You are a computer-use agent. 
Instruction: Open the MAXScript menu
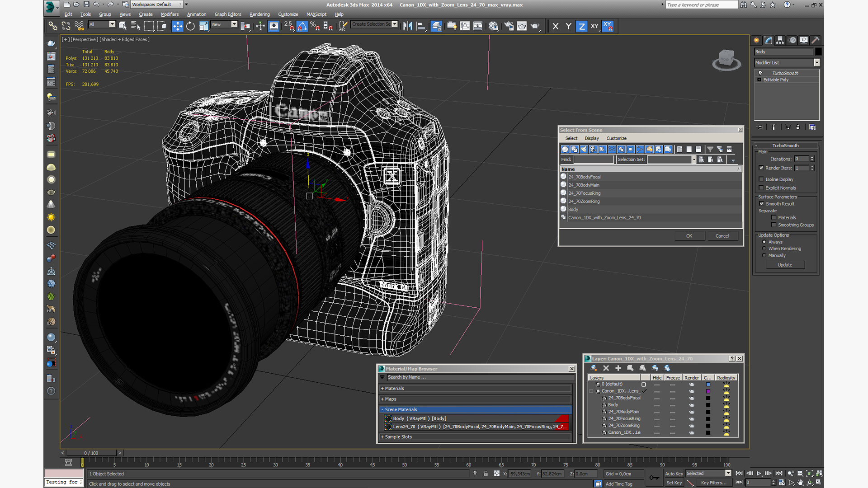[x=316, y=14]
